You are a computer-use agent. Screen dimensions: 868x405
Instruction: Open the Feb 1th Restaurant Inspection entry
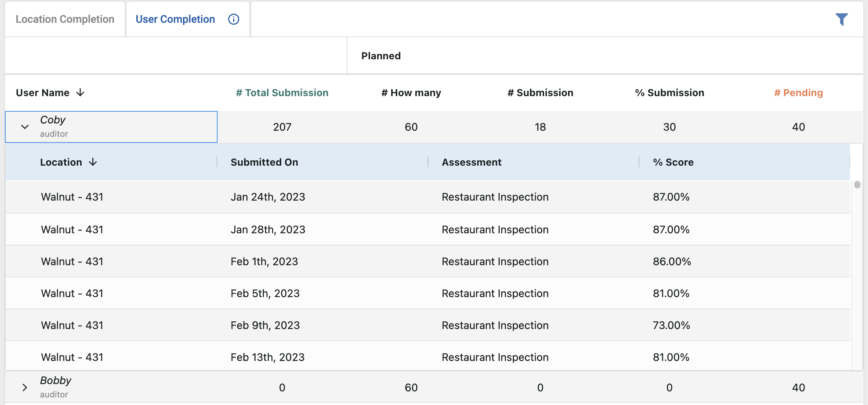[x=495, y=261]
